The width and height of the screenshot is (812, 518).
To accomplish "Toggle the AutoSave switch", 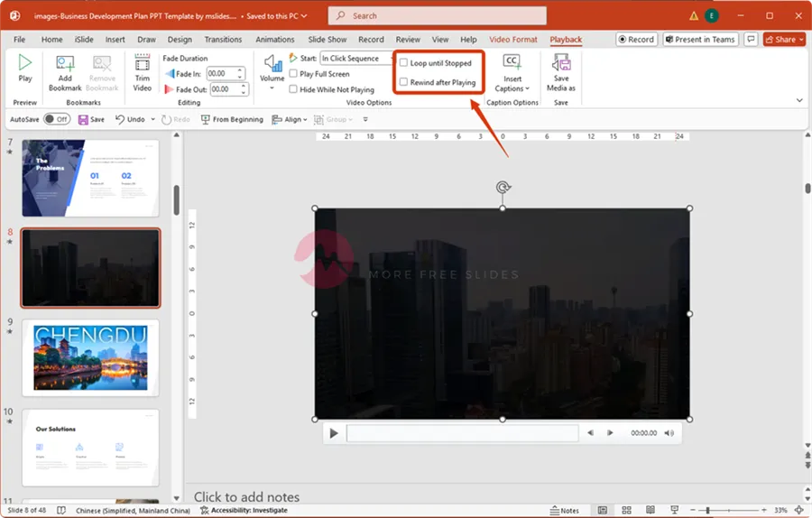I will tap(57, 119).
